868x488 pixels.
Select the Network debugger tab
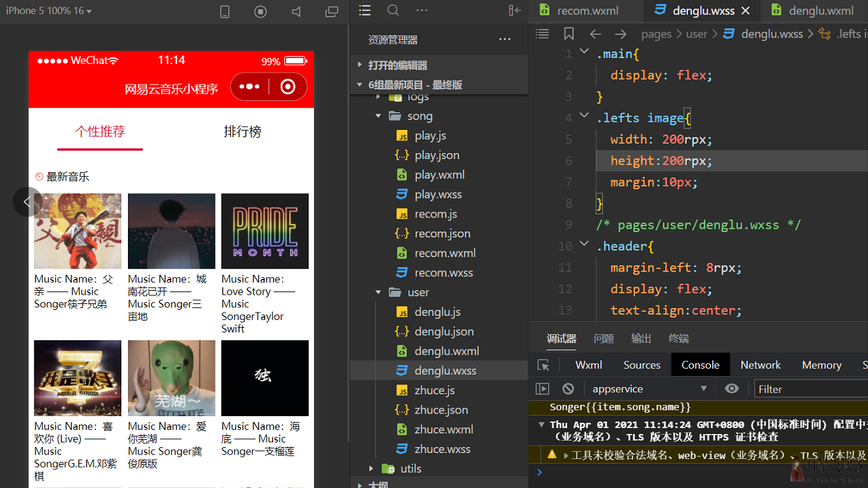click(x=760, y=365)
